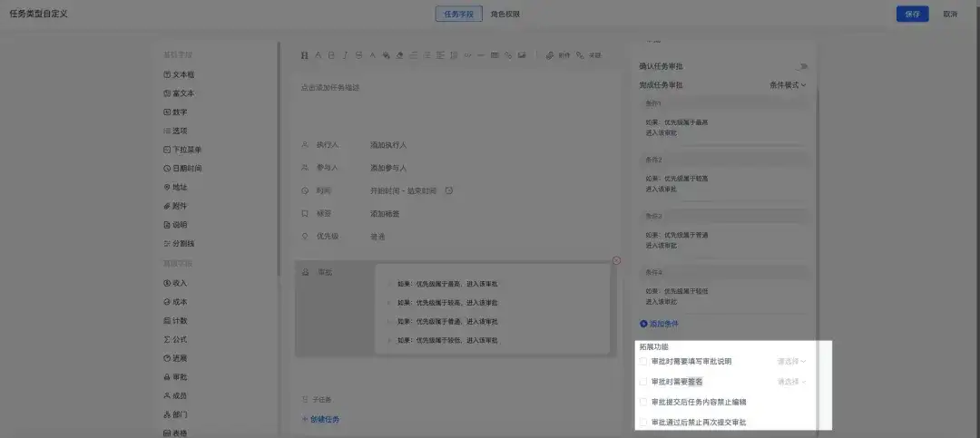Image resolution: width=980 pixels, height=438 pixels.
Task: Add the 说明 field
Action: click(x=175, y=224)
